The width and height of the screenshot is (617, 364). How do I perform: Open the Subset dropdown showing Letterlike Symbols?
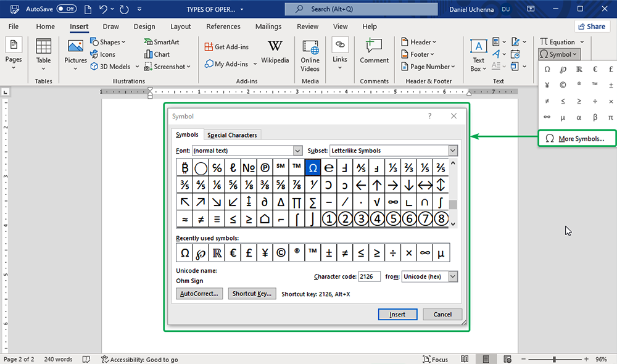[452, 150]
